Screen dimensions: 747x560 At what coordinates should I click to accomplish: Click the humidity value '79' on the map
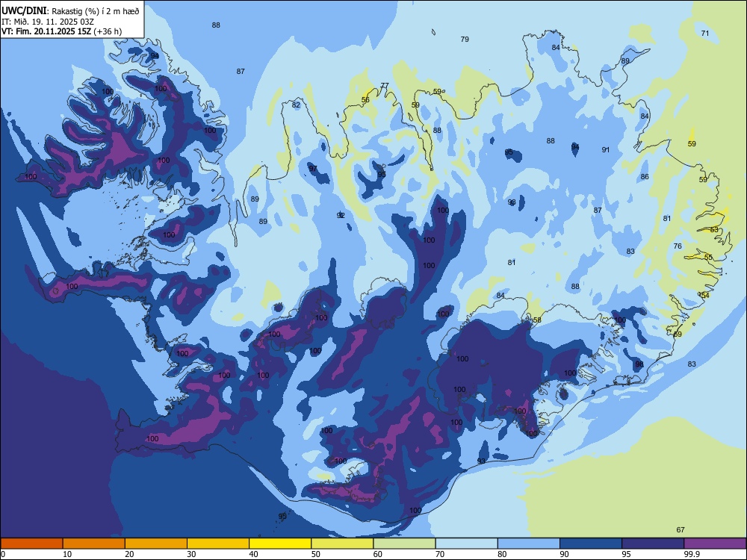(465, 39)
